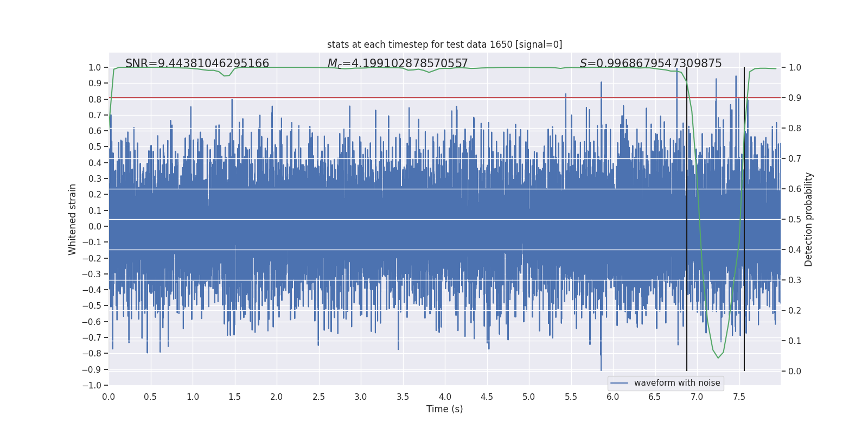
Task: Select the 0.1 tick on the Detection probability axis
Action: pyautogui.click(x=795, y=341)
